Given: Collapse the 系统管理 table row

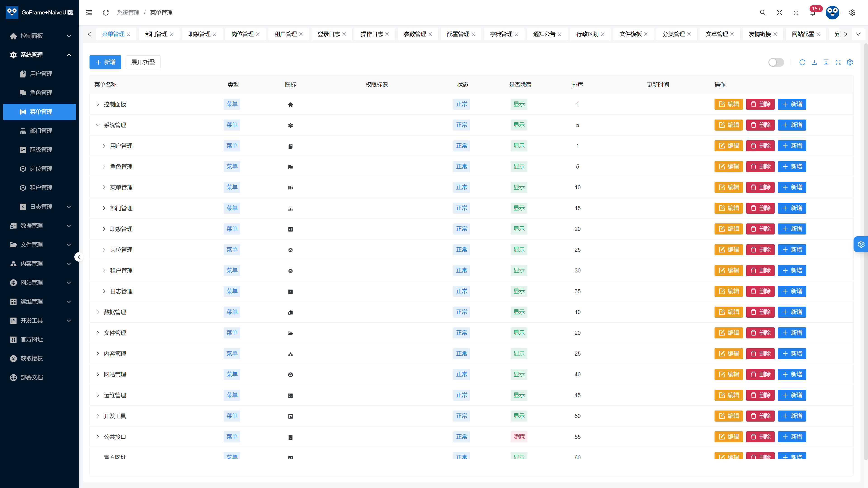Looking at the screenshot, I should pyautogui.click(x=98, y=125).
